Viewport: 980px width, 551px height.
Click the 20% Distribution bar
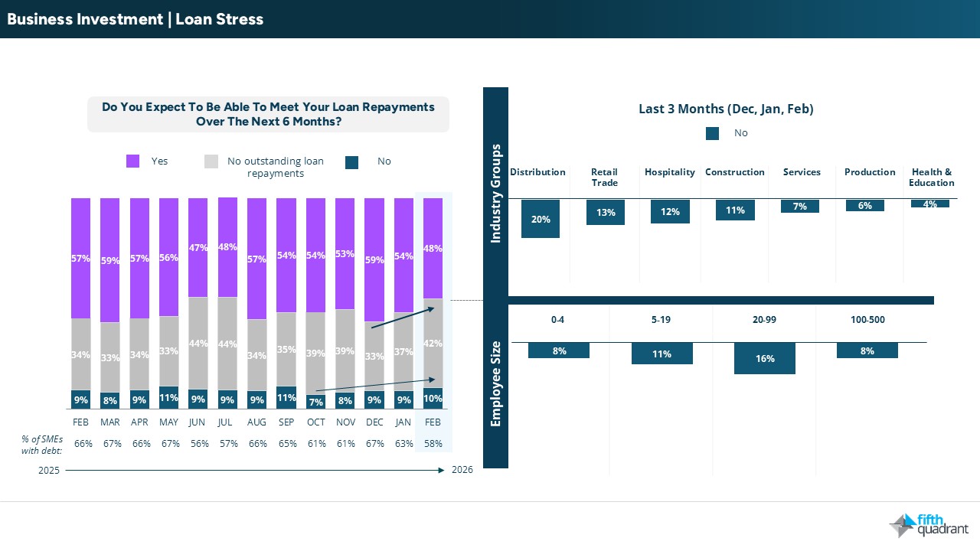click(x=540, y=219)
